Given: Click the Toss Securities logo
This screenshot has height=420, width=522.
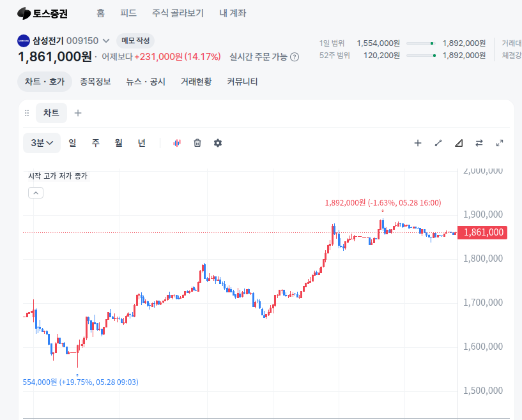Looking at the screenshot, I should tap(42, 13).
